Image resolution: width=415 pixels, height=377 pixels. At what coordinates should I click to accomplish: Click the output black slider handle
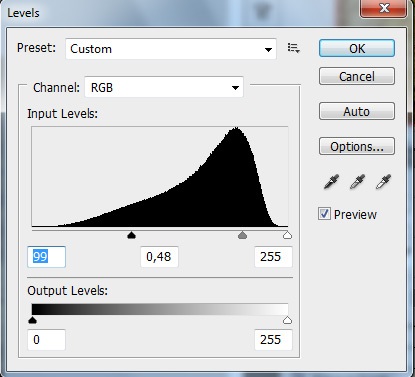pyautogui.click(x=32, y=320)
